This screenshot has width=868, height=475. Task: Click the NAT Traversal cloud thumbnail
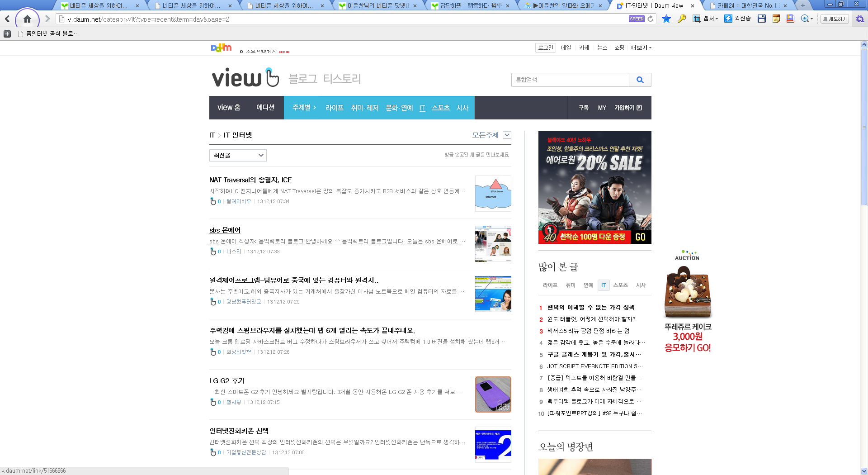pyautogui.click(x=493, y=193)
